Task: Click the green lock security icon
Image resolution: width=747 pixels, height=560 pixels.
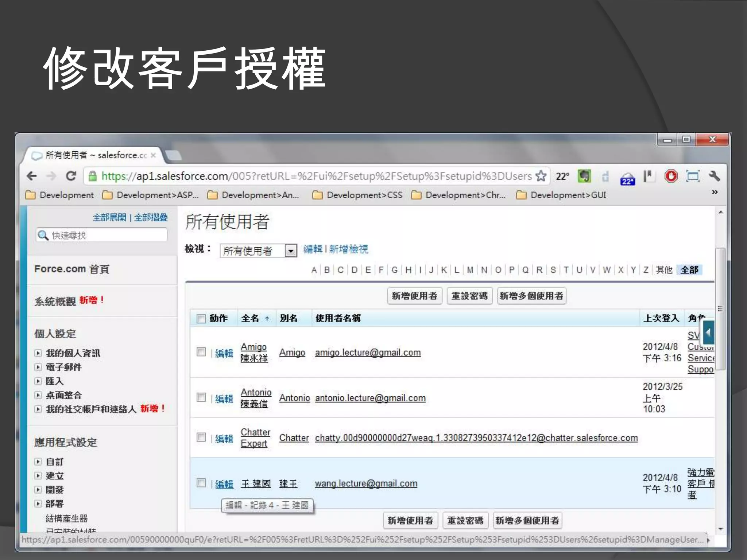Action: [93, 176]
